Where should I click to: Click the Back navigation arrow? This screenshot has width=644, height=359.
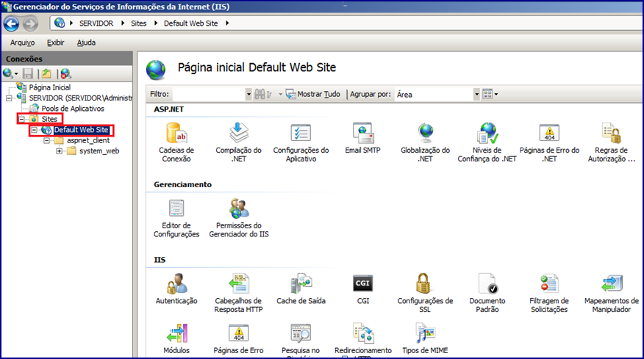click(x=12, y=23)
